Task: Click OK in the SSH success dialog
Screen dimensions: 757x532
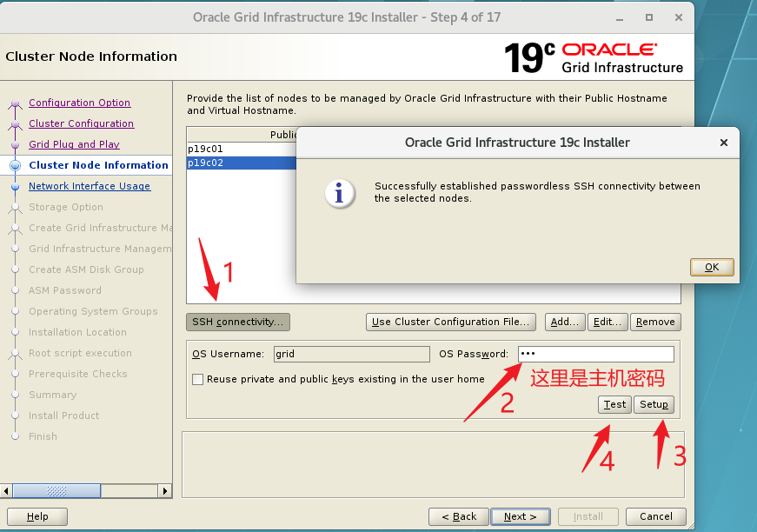Action: (x=712, y=267)
